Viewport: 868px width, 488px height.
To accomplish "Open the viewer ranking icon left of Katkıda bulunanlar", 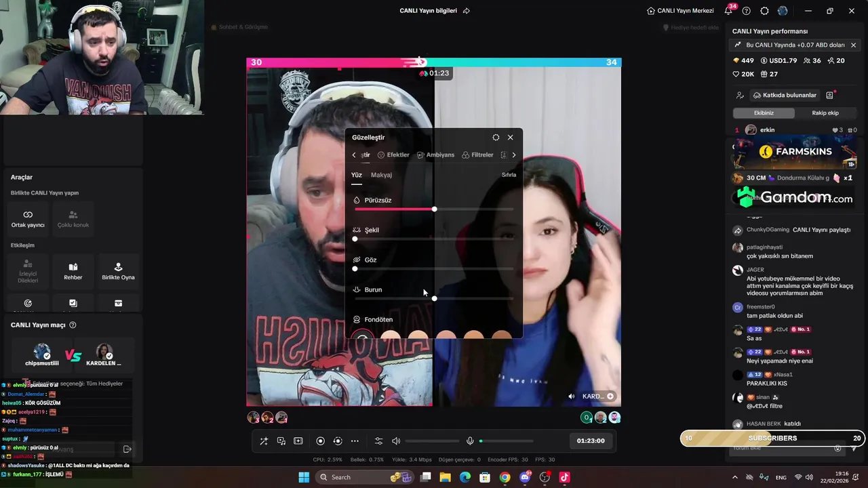I will click(740, 95).
